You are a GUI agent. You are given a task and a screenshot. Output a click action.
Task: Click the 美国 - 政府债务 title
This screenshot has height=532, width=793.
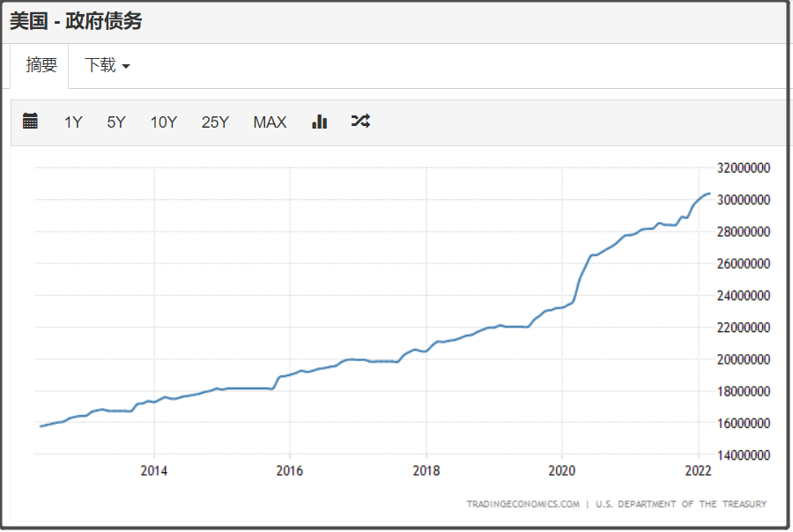pos(76,21)
